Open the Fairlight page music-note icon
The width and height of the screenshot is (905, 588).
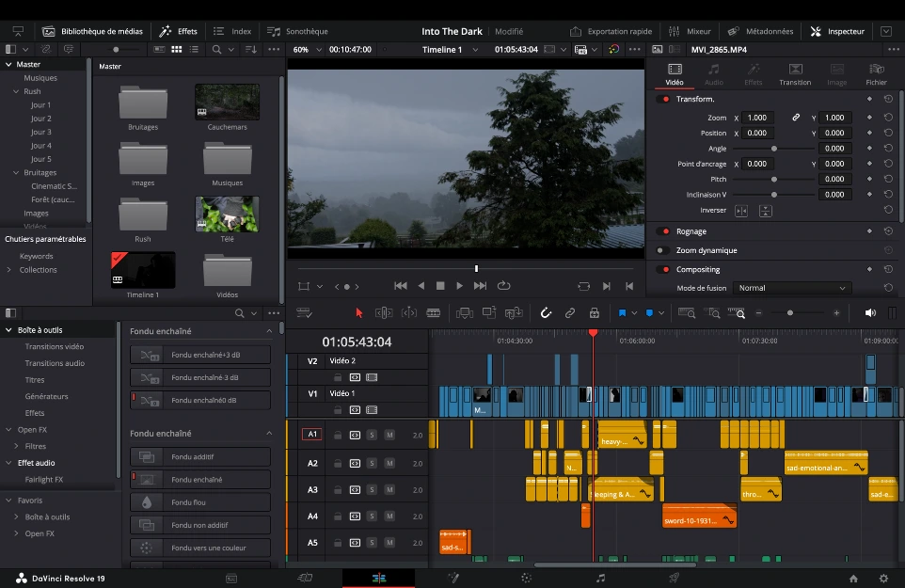[x=600, y=579]
